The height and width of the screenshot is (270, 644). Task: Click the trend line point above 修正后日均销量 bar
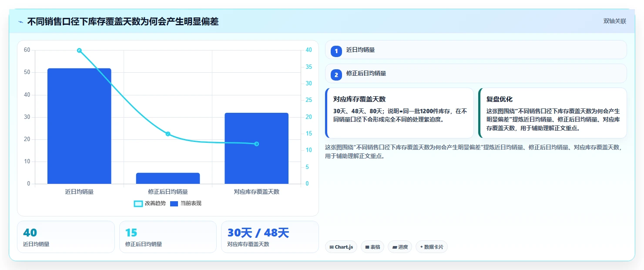coord(168,134)
